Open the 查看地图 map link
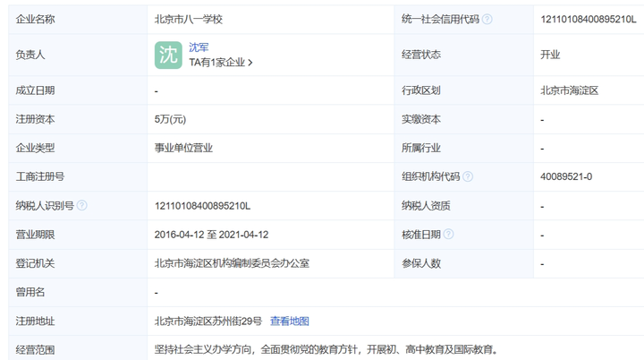Image resolution: width=644 pixels, height=360 pixels. [290, 321]
